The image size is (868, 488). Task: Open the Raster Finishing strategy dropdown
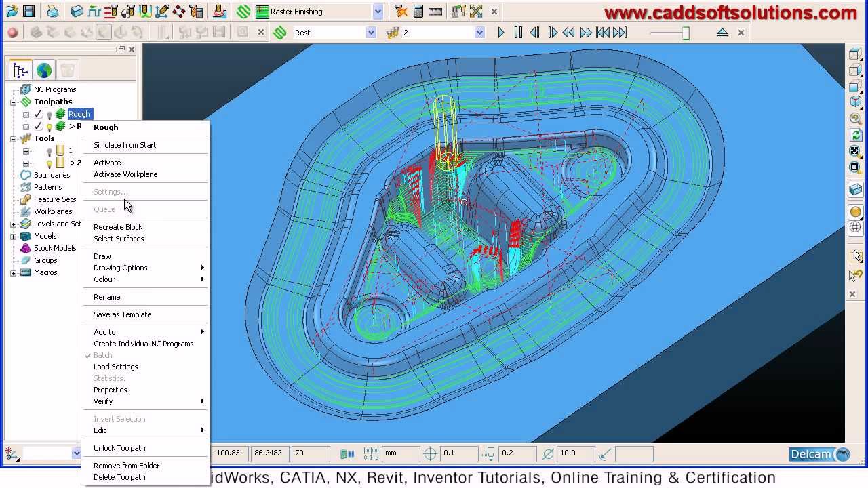pos(378,12)
